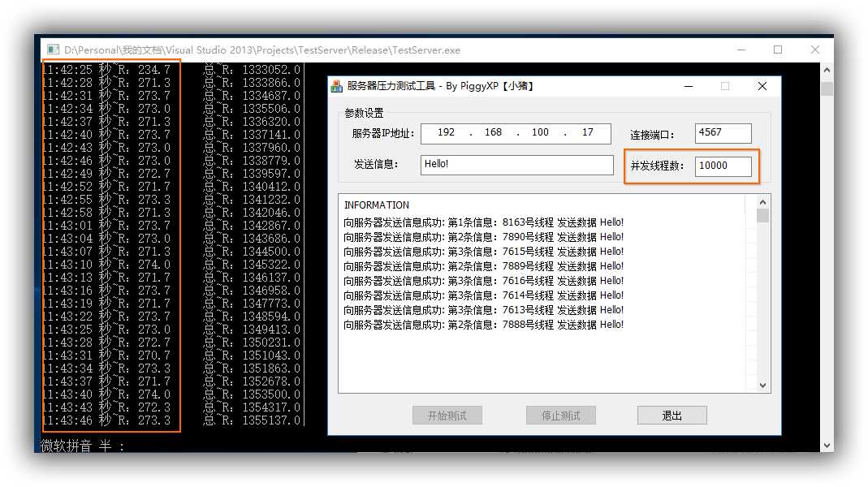Click the message field containing Hello!
Image resolution: width=868 pixels, height=487 pixels.
[x=517, y=165]
